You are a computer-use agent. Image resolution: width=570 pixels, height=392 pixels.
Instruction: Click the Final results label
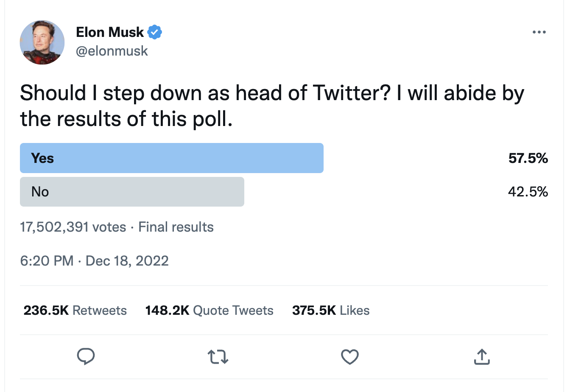tap(176, 227)
